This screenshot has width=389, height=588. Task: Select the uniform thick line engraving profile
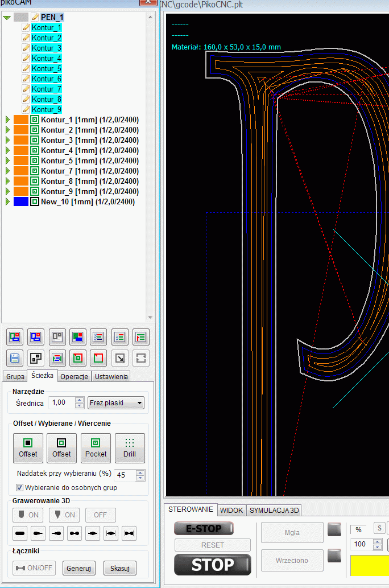20,533
